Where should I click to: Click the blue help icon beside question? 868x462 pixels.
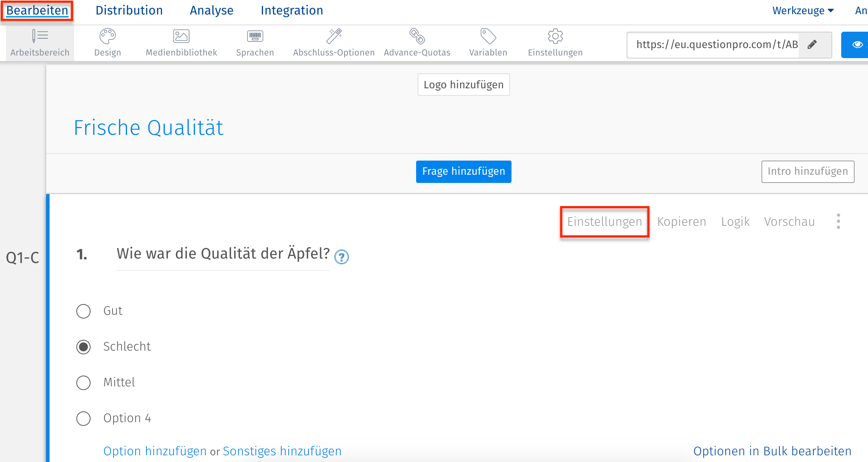[x=341, y=257]
